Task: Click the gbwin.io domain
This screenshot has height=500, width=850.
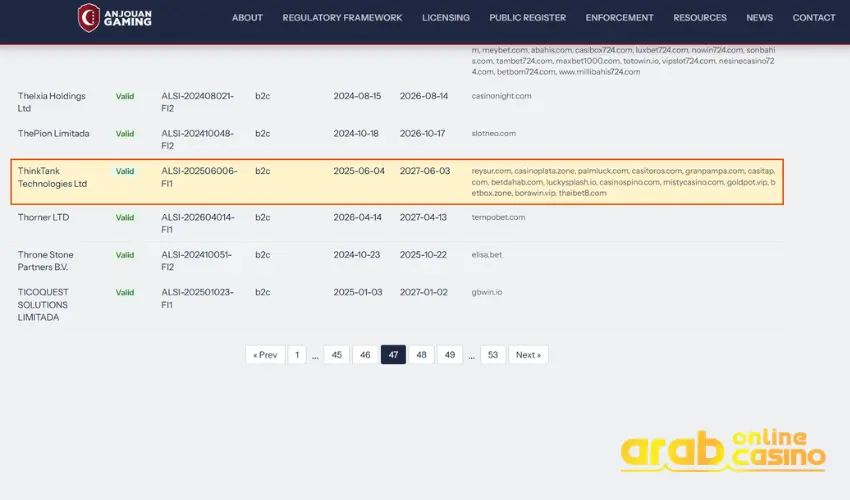Action: tap(486, 292)
